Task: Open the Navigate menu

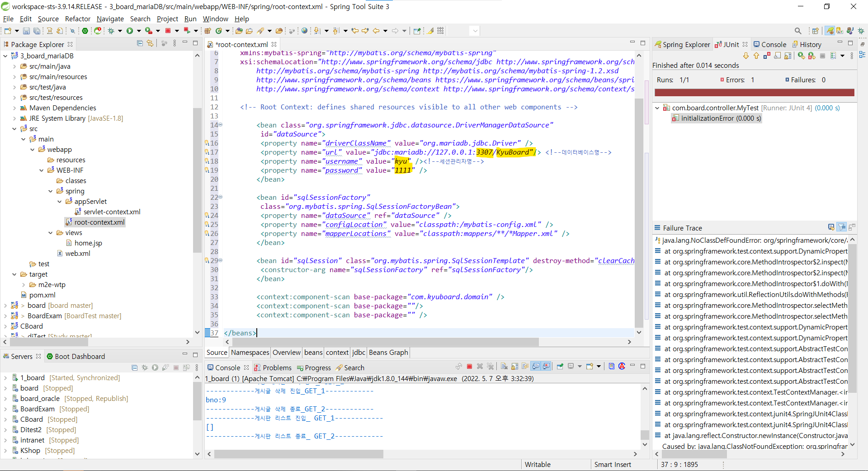Action: (x=110, y=19)
